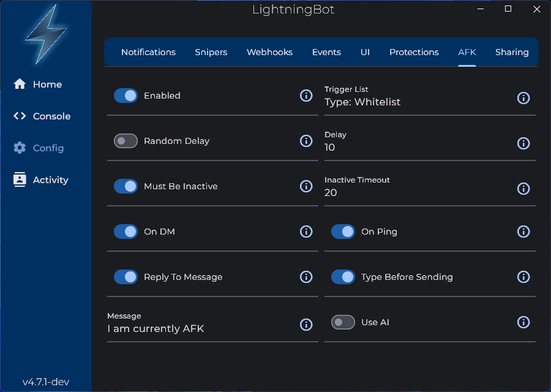
Task: Turn off the On Ping toggle
Action: point(343,232)
